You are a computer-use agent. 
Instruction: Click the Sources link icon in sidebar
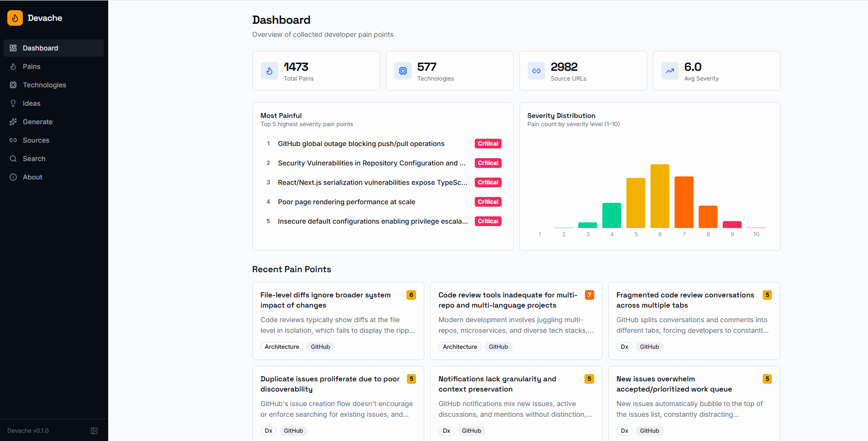(13, 140)
